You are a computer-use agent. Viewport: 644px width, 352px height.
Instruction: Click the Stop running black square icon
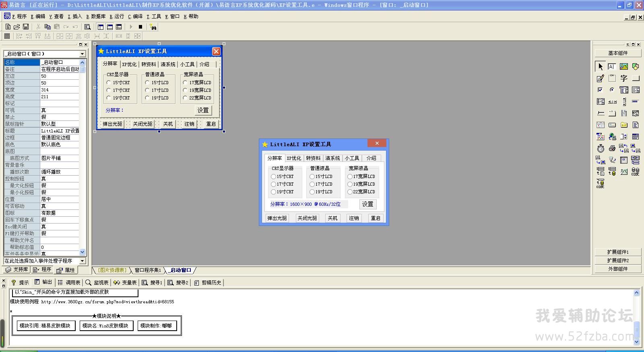pyautogui.click(x=140, y=27)
